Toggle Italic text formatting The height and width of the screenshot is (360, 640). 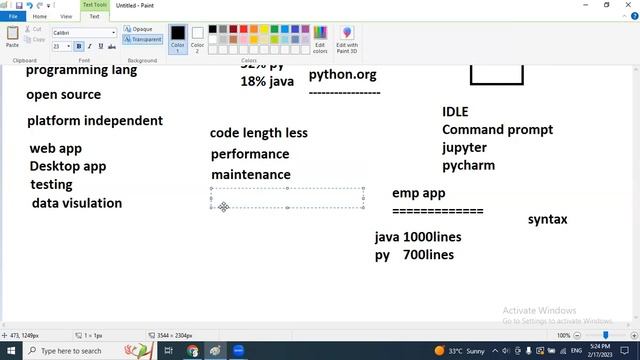pos(90,46)
